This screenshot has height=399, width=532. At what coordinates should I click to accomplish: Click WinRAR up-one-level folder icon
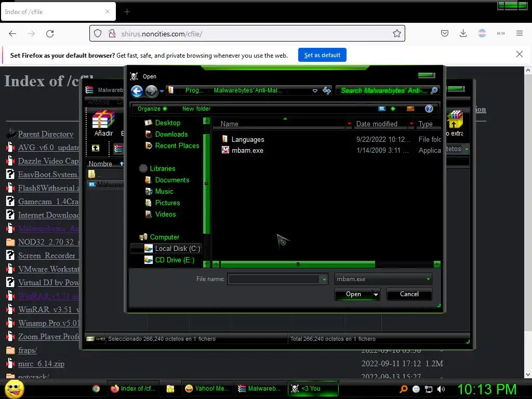pyautogui.click(x=96, y=148)
